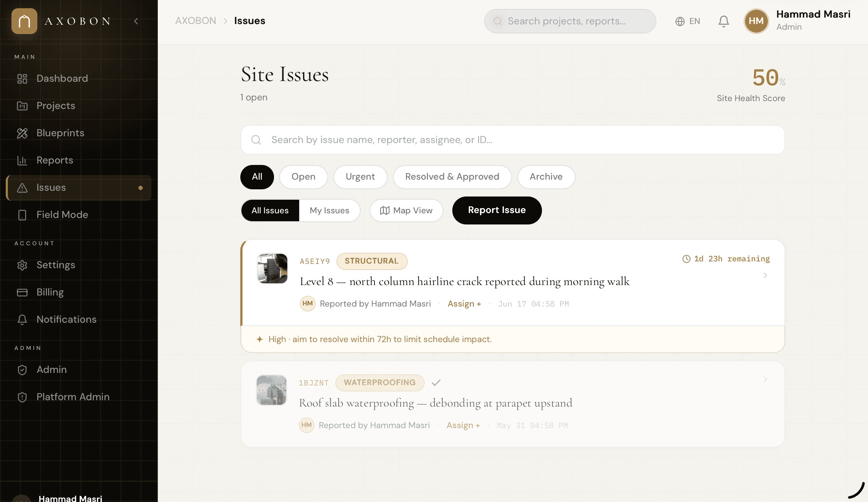Open account Settings

(79, 265)
